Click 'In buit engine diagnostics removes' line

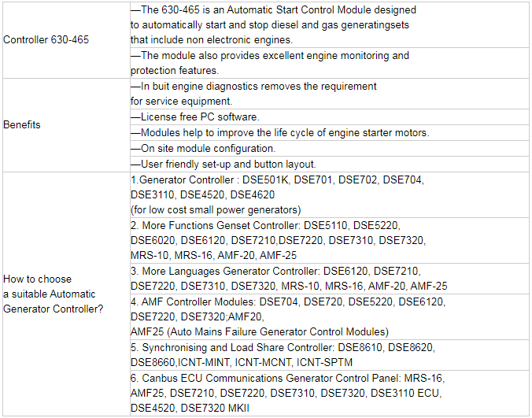tap(253, 86)
